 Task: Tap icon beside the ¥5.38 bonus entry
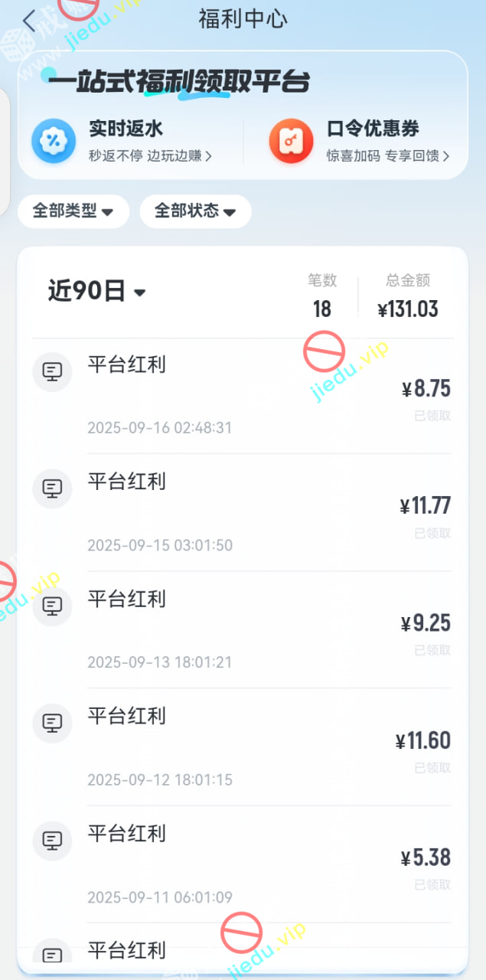tap(52, 841)
